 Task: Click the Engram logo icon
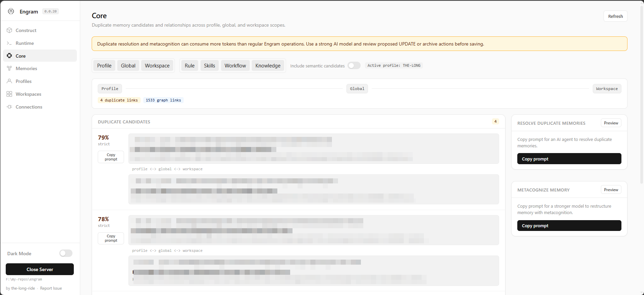[x=11, y=11]
